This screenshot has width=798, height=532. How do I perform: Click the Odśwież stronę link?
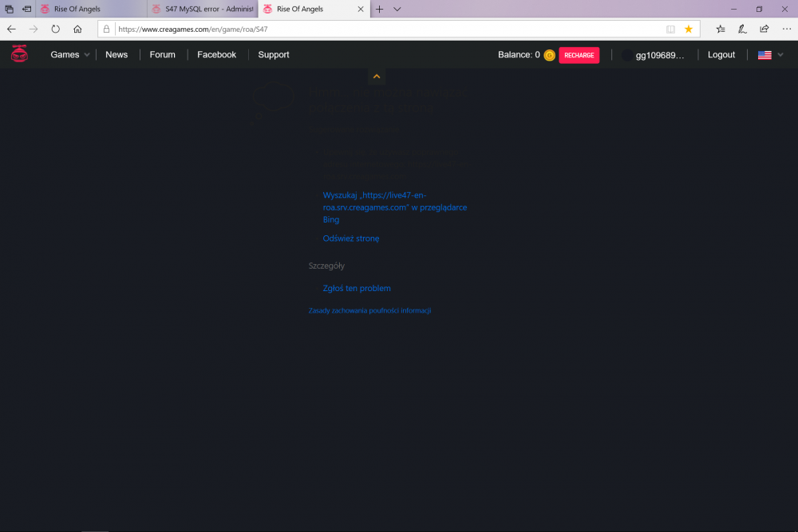coord(351,238)
